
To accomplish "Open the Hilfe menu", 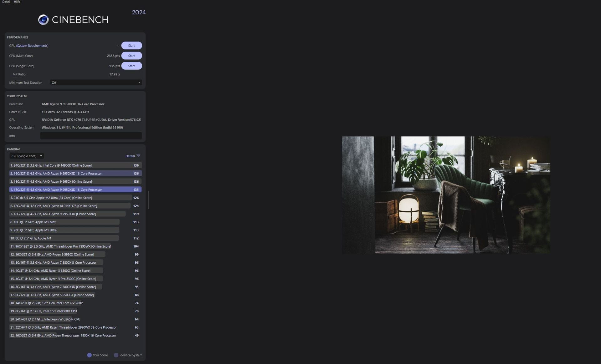I will tap(17, 2).
